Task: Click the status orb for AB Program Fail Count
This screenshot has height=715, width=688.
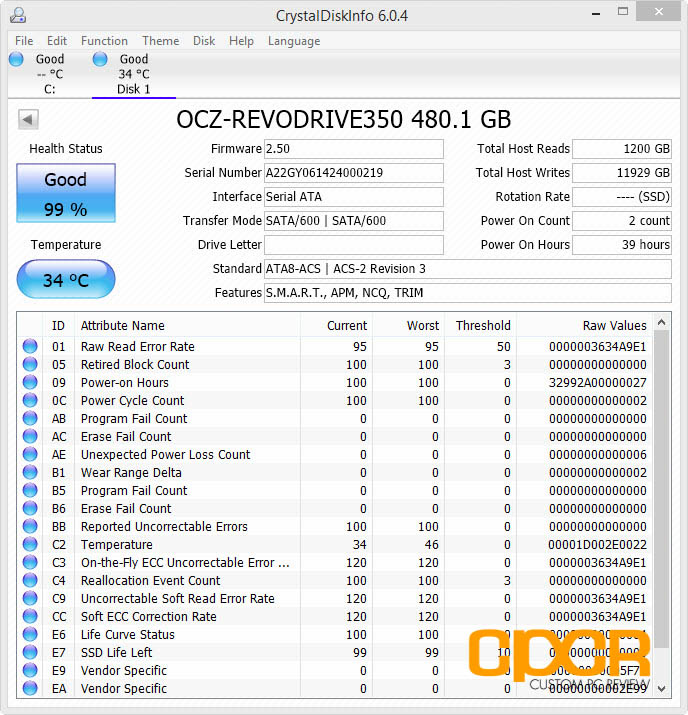Action: point(30,418)
